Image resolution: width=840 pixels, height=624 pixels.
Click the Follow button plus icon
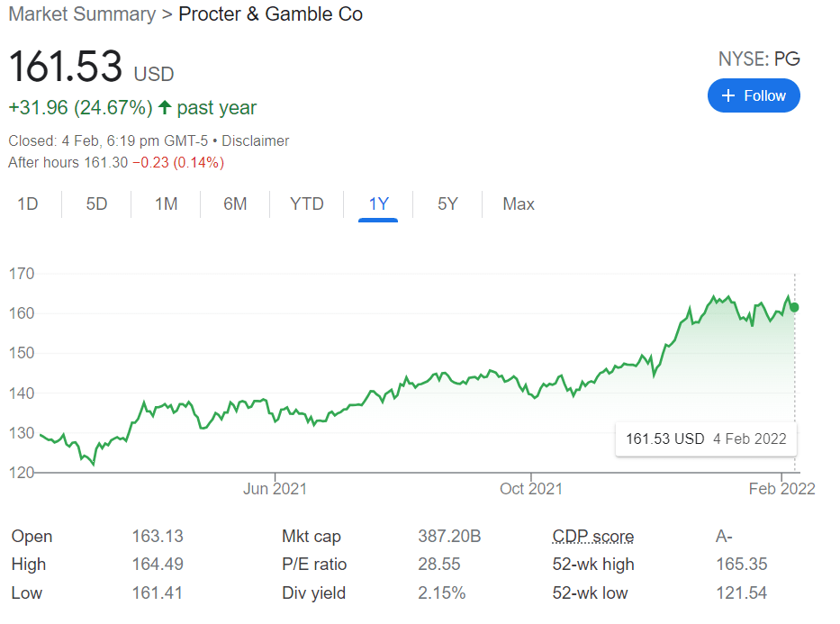(728, 96)
